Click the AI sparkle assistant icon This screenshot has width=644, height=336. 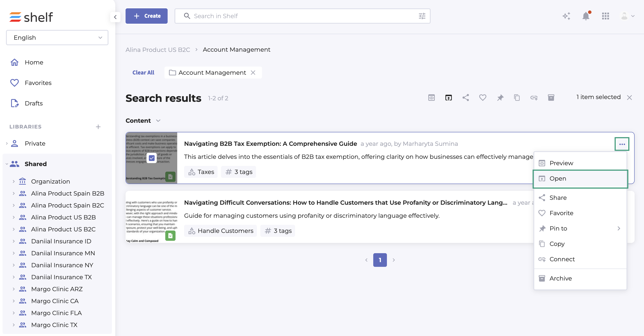coord(566,16)
